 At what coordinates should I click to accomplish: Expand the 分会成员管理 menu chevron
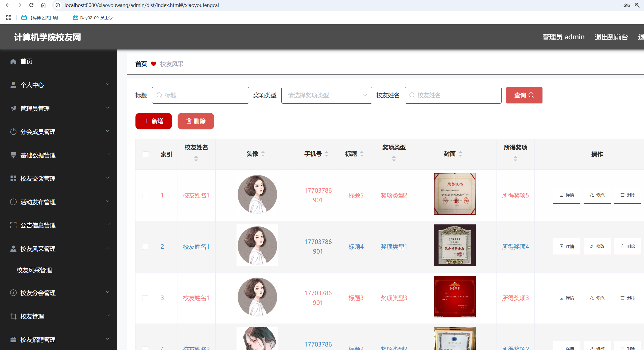point(107,131)
